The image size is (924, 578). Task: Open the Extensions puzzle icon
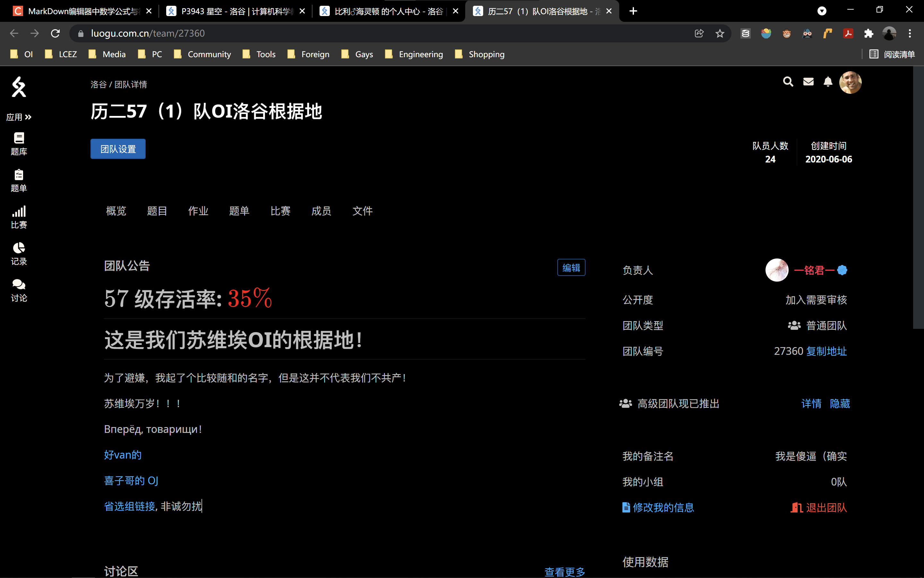click(868, 33)
